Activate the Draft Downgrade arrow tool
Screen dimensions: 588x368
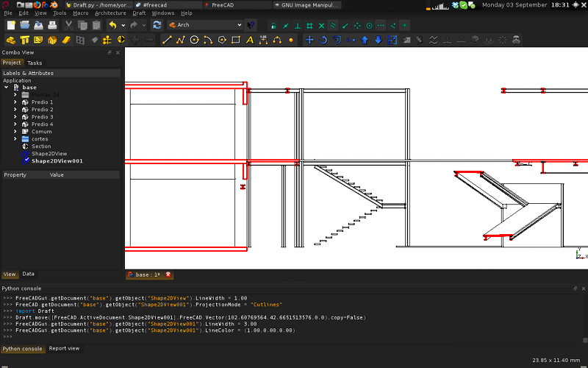click(x=379, y=40)
